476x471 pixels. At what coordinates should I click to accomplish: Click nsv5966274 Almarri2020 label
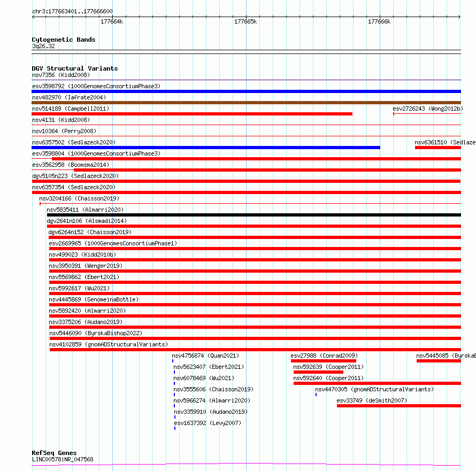[212, 400]
